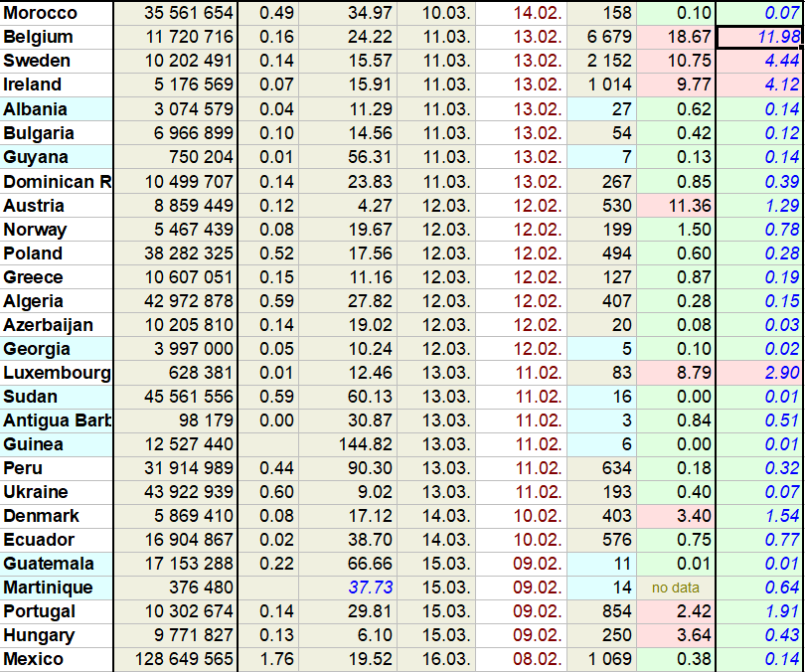805x672 pixels.
Task: Select the 16.03. date in Mexico row
Action: [x=435, y=659]
